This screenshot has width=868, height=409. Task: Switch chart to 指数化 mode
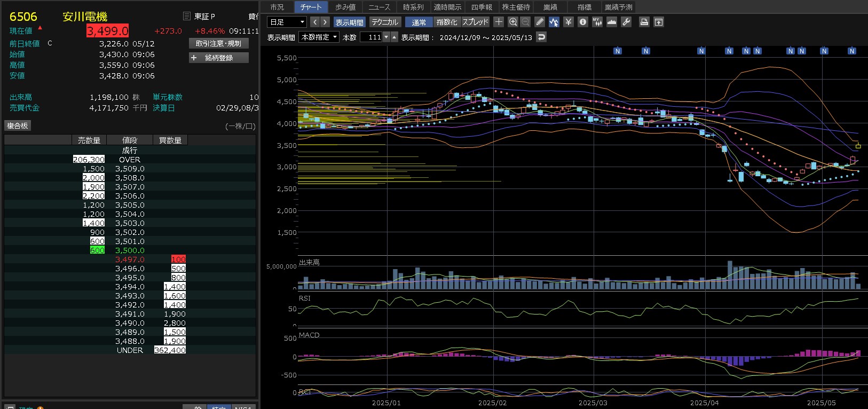446,22
